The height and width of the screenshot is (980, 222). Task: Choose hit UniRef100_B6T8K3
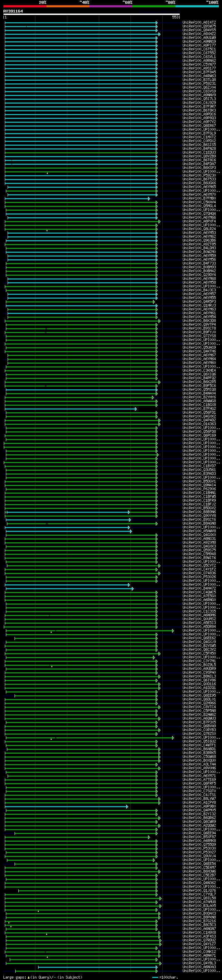(x=199, y=110)
